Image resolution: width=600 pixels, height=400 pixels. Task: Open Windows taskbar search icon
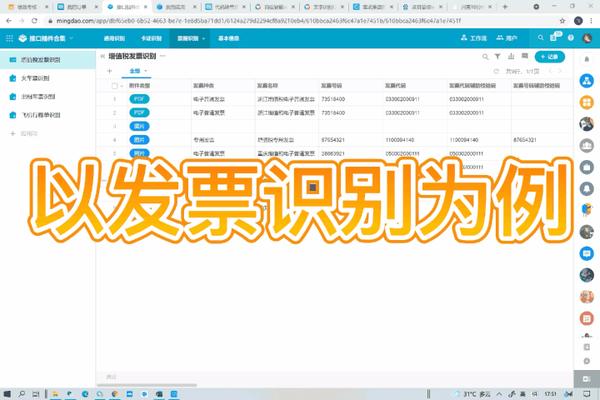pyautogui.click(x=22, y=393)
